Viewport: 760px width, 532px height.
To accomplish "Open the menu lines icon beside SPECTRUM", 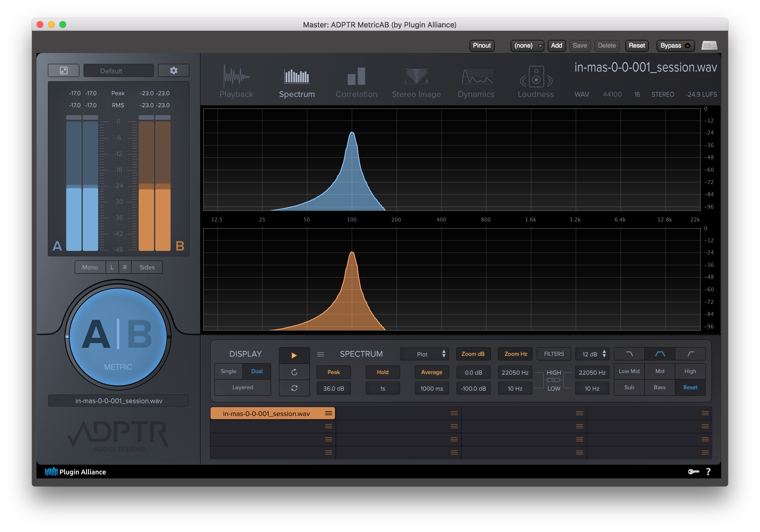I will point(320,354).
